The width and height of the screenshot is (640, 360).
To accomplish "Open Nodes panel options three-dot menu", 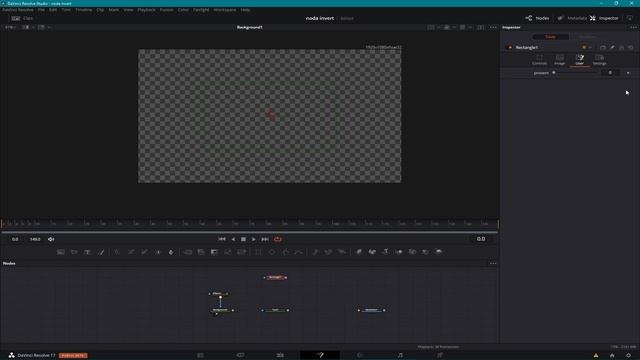I will tap(493, 264).
